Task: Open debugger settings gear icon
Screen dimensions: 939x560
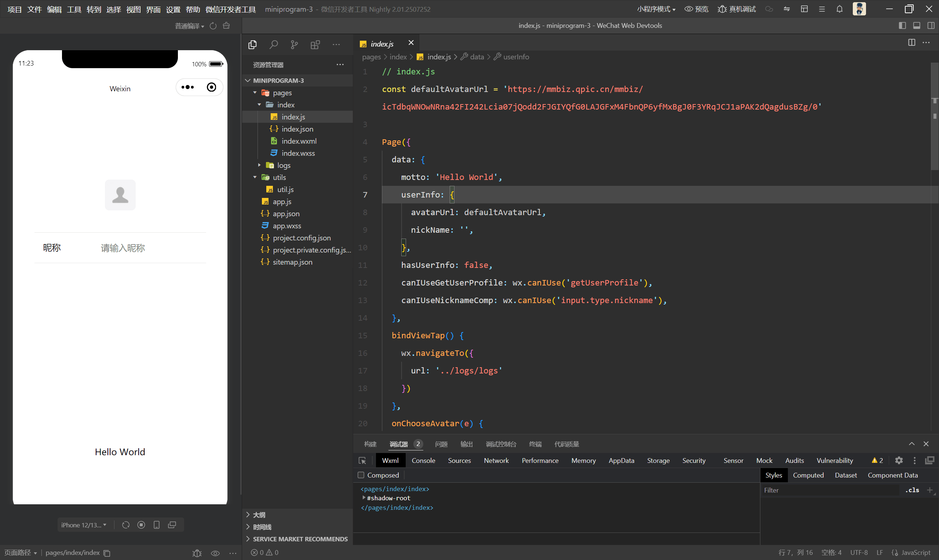Action: click(x=899, y=460)
